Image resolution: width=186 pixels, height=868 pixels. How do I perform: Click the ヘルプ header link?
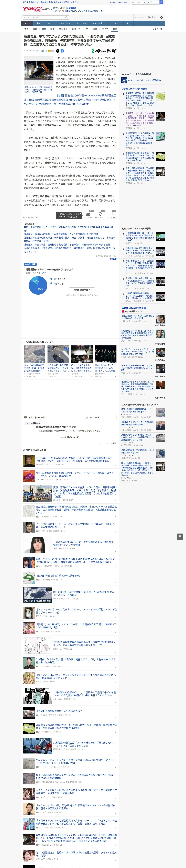127,2
